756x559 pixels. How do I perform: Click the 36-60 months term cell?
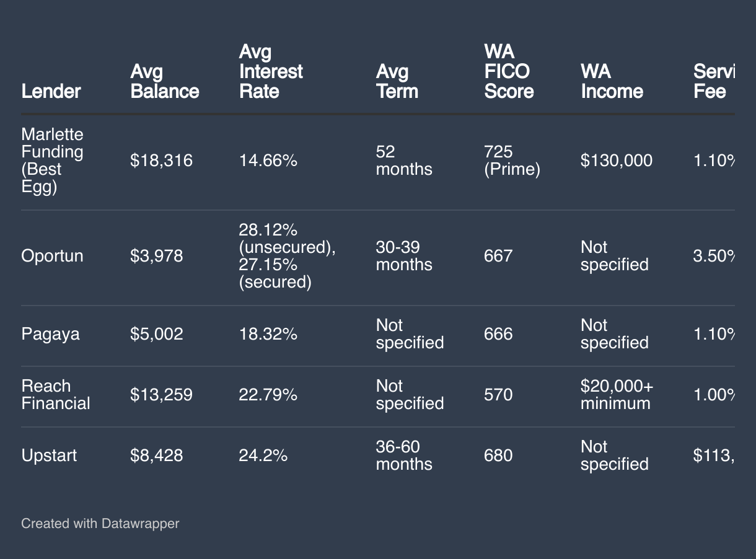(x=403, y=456)
